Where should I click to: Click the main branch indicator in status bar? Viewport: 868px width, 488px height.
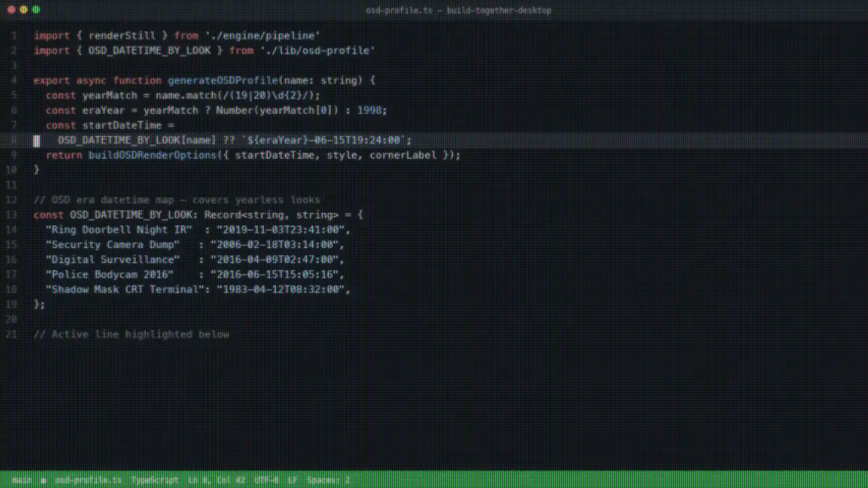[x=22, y=480]
